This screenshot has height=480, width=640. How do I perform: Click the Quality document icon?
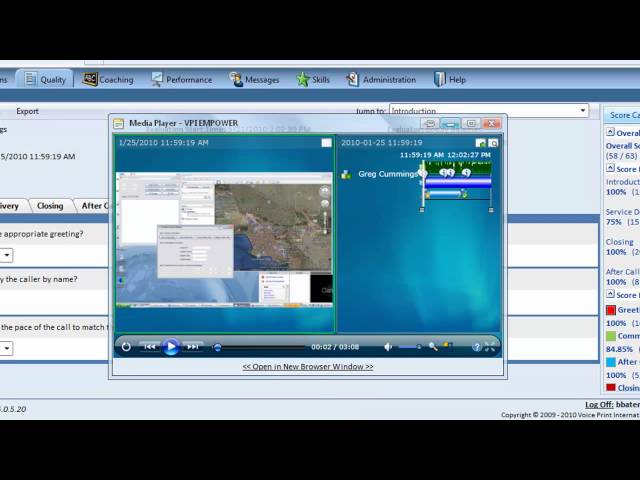tap(30, 79)
